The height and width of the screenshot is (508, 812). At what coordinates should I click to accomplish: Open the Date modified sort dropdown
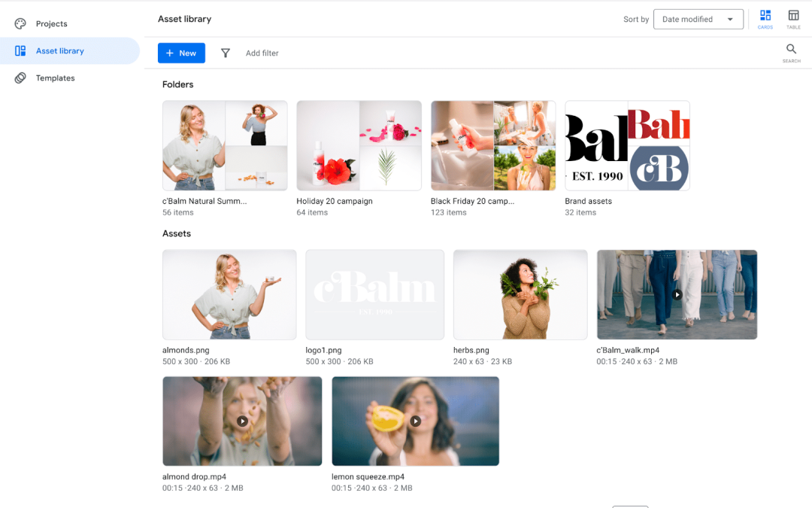(x=698, y=19)
